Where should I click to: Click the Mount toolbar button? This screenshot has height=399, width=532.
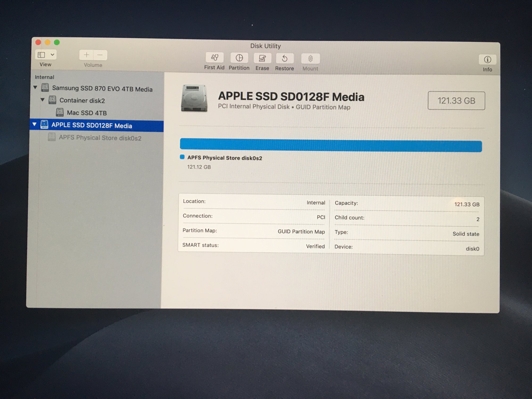pos(310,59)
